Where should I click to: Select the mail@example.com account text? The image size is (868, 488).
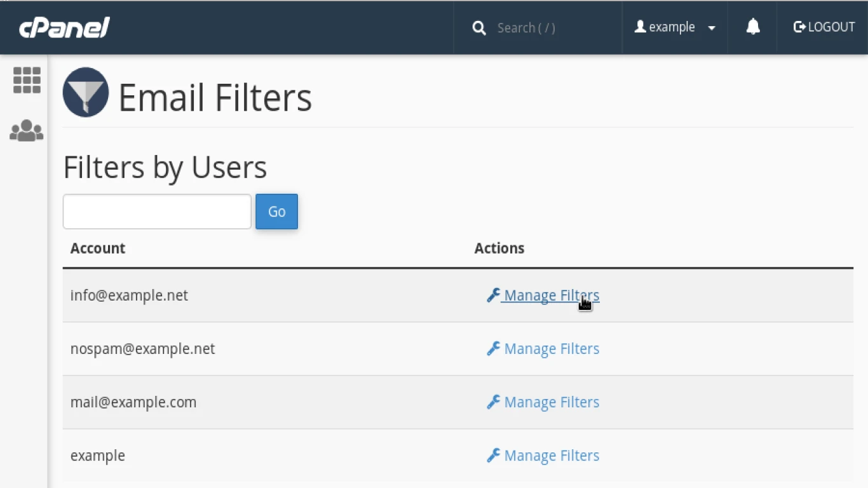pos(133,402)
